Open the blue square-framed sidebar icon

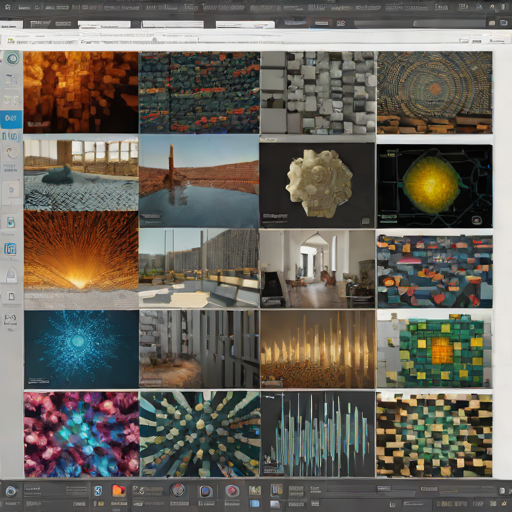click(10, 249)
